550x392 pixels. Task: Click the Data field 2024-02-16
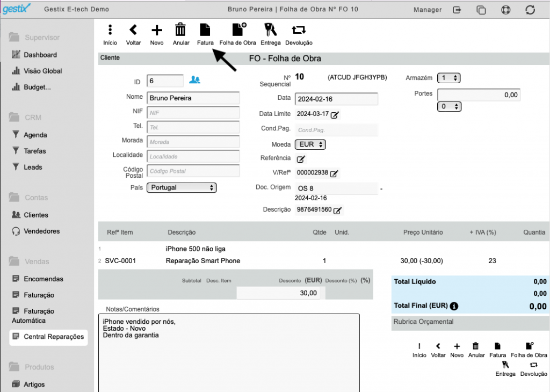(336, 99)
